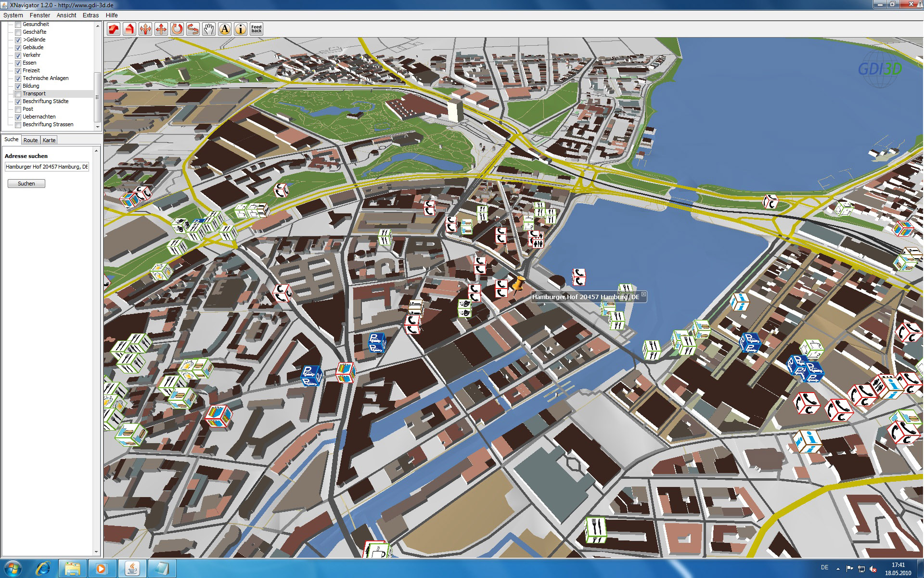This screenshot has width=924, height=578.
Task: Open the Extras menu
Action: tap(90, 15)
